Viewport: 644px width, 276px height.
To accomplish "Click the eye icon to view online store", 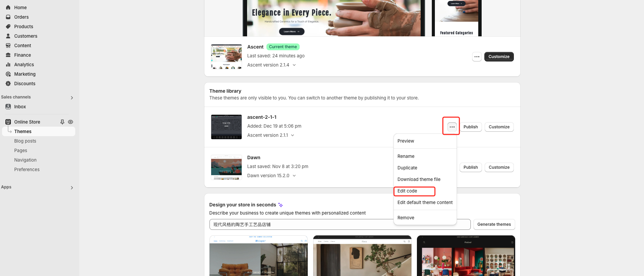I will (x=71, y=122).
